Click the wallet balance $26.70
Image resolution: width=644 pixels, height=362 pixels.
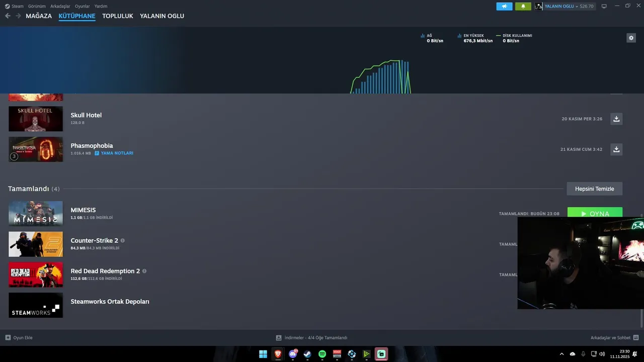(587, 6)
